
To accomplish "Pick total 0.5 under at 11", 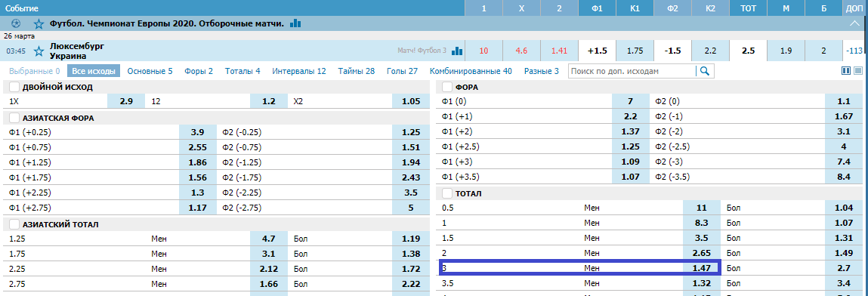I will 701,208.
